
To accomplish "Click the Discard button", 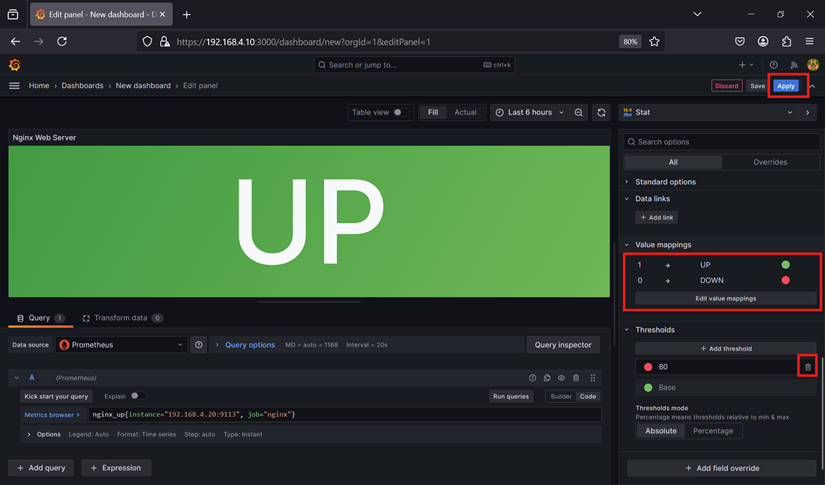I will point(727,86).
